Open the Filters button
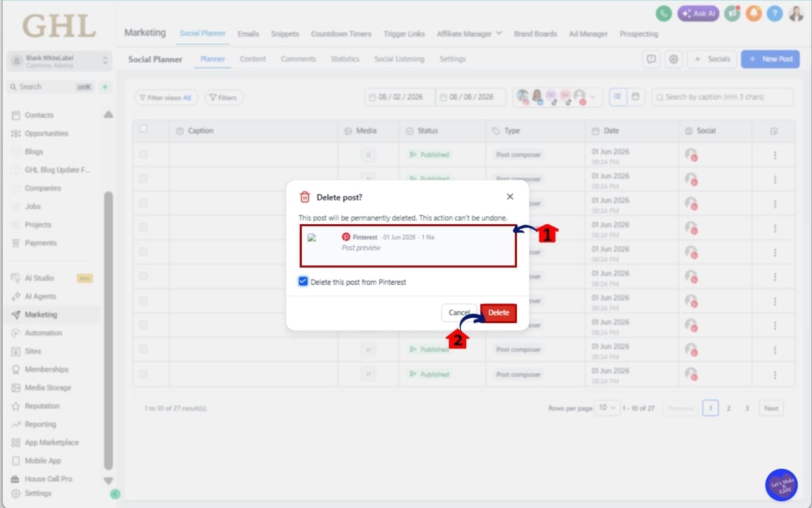 point(223,98)
